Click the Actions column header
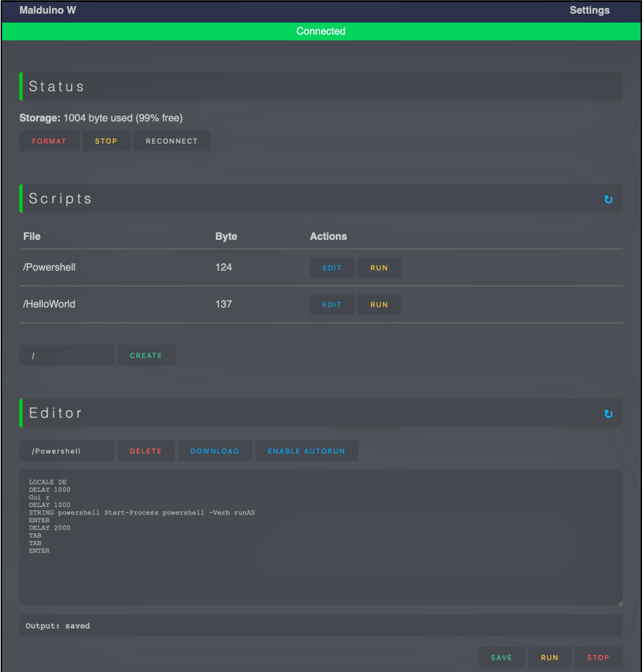Viewport: 644px width, 672px height. 329,236
